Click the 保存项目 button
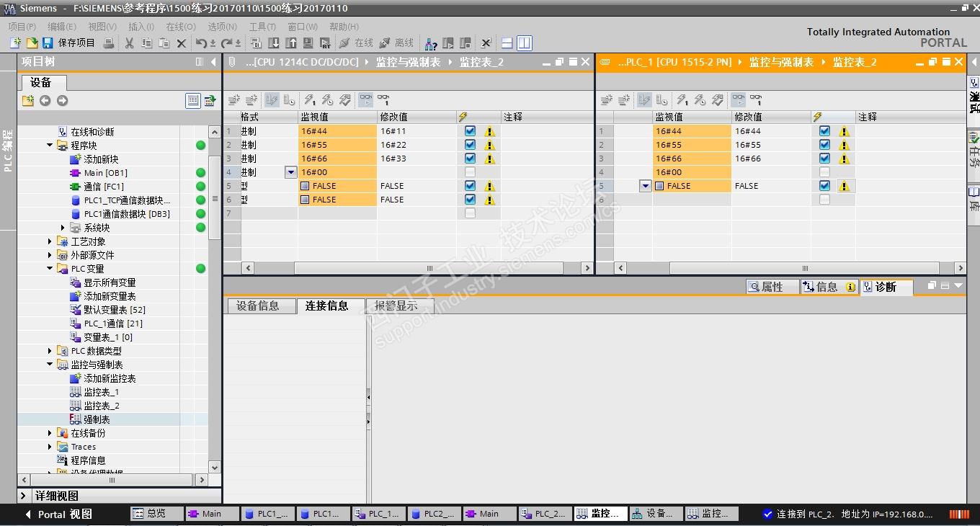This screenshot has height=526, width=980. (69, 43)
